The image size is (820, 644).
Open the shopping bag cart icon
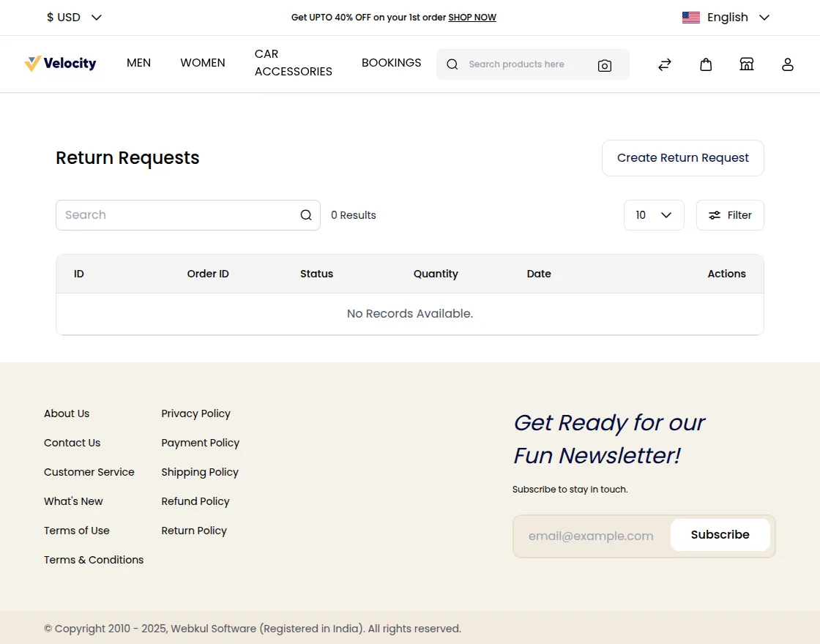coord(705,64)
